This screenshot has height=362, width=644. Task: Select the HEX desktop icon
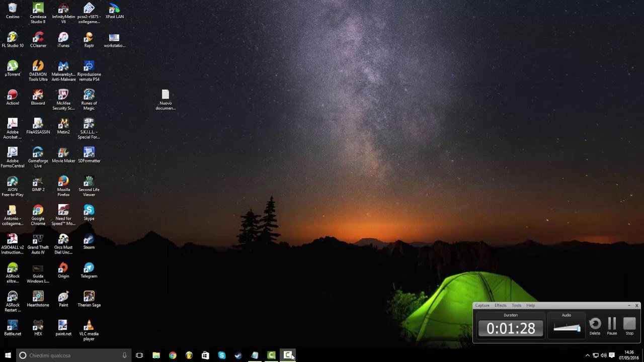click(x=38, y=328)
